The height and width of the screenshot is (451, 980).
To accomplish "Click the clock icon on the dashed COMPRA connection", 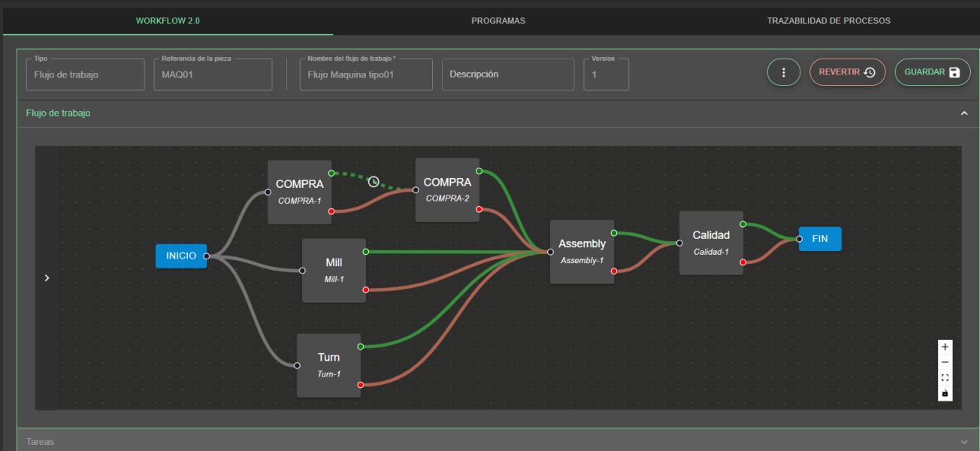I will [374, 181].
